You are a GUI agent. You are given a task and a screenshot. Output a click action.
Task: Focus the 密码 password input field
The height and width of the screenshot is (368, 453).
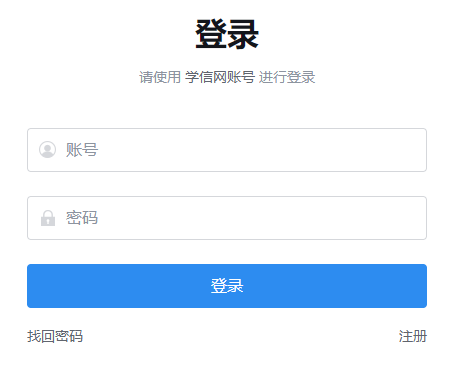(227, 218)
